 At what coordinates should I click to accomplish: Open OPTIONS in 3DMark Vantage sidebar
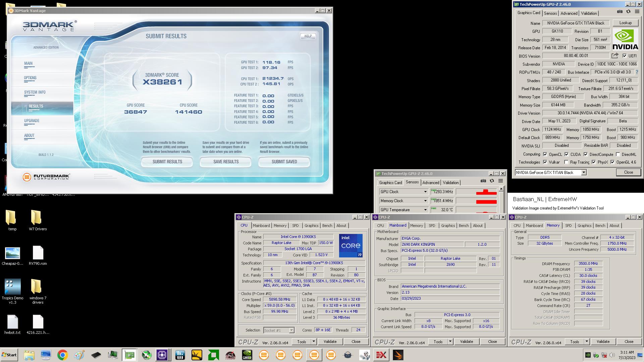(30, 78)
